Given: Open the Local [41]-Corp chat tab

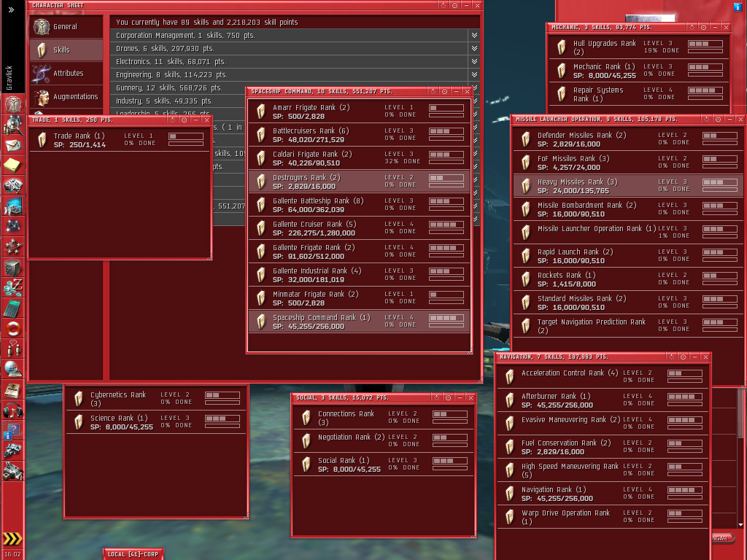Looking at the screenshot, I should point(133,554).
